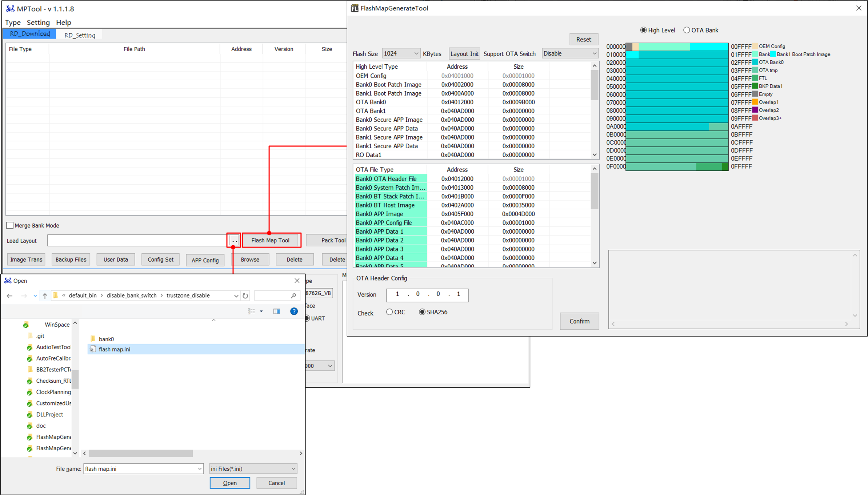Click the up-folder arrow in Open dialog
The image size is (868, 495).
(45, 296)
